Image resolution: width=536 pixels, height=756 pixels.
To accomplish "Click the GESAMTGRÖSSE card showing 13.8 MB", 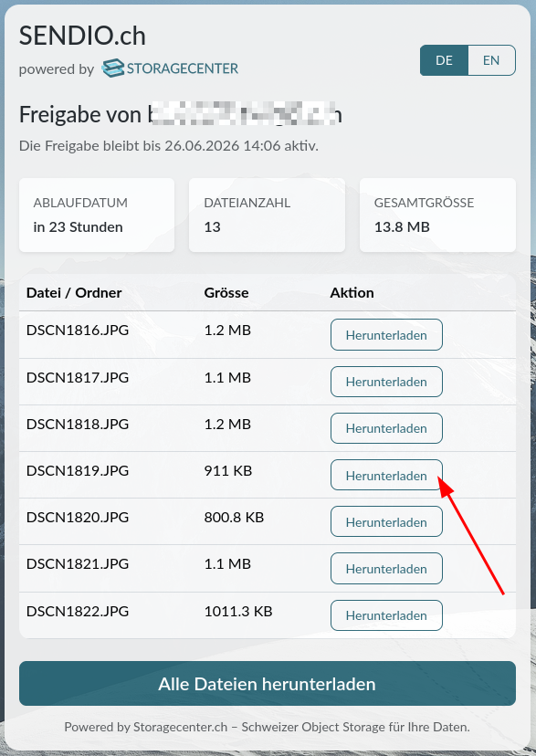I will click(x=437, y=215).
